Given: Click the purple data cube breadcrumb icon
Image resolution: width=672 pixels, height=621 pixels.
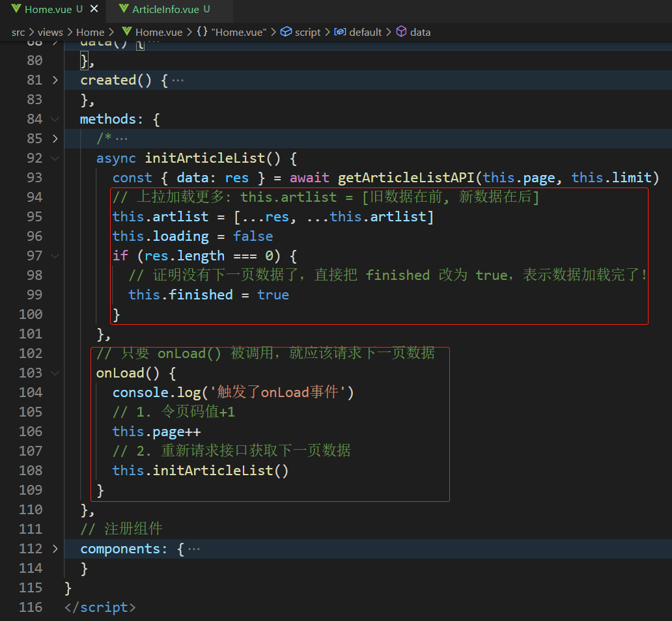Looking at the screenshot, I should pos(401,32).
